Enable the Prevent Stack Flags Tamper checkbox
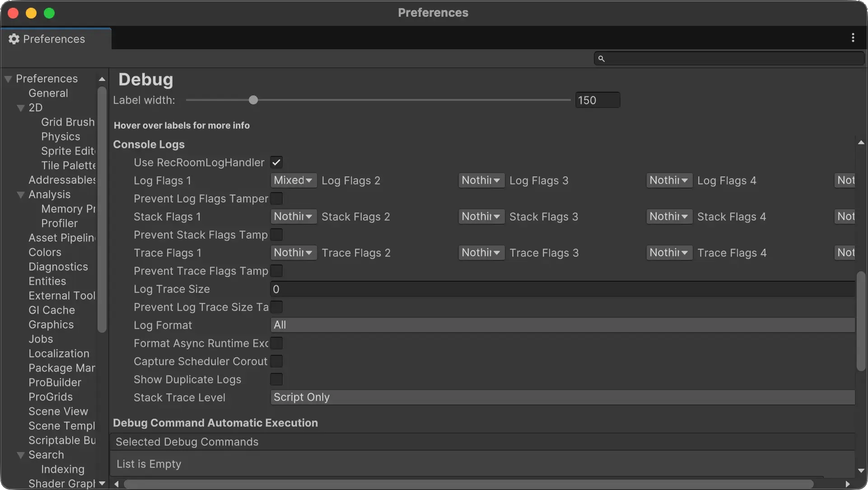Image resolution: width=868 pixels, height=490 pixels. (x=276, y=235)
